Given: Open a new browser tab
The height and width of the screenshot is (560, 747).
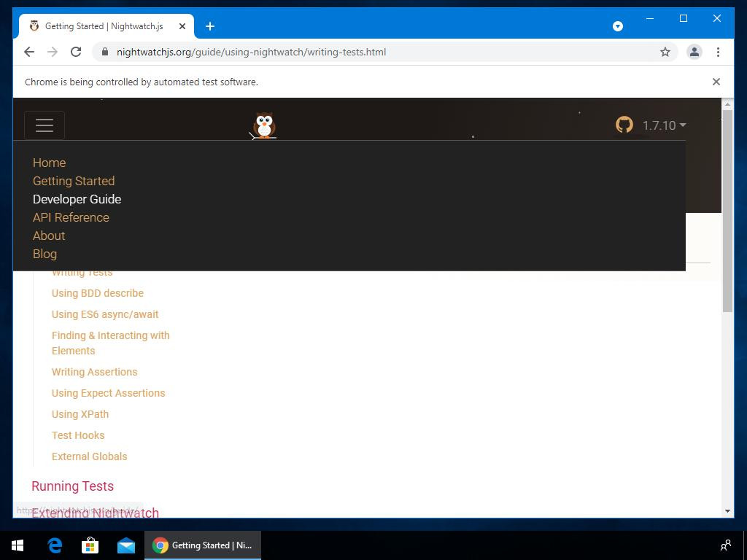Looking at the screenshot, I should click(209, 26).
